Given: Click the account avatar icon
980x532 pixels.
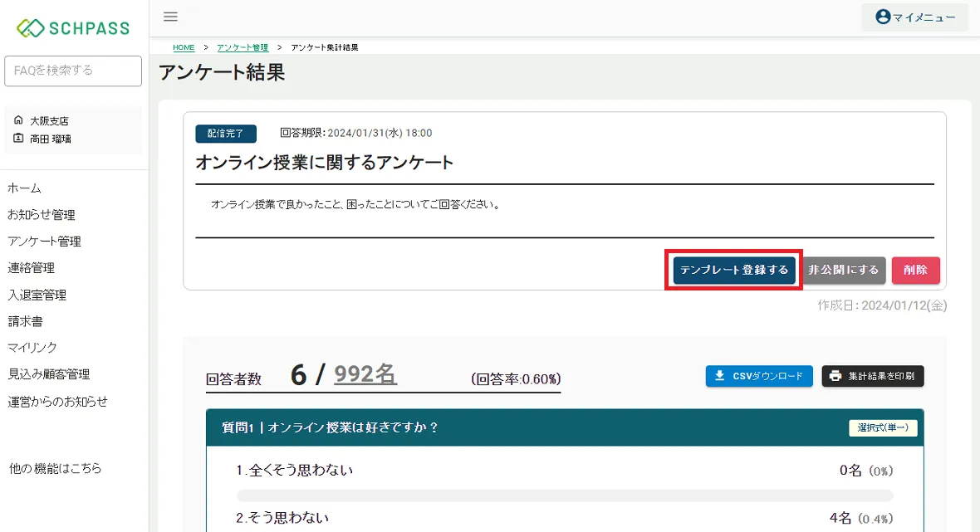Looking at the screenshot, I should pyautogui.click(x=883, y=17).
